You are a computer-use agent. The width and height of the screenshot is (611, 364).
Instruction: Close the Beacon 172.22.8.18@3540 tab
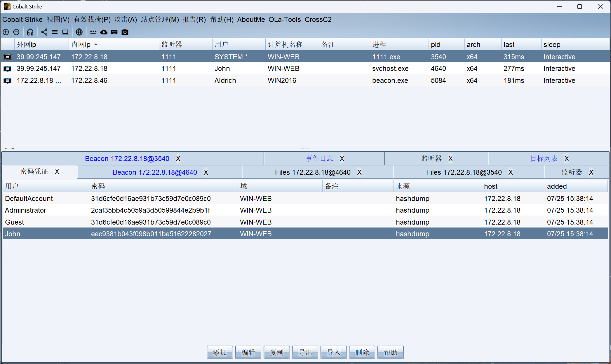click(x=178, y=159)
